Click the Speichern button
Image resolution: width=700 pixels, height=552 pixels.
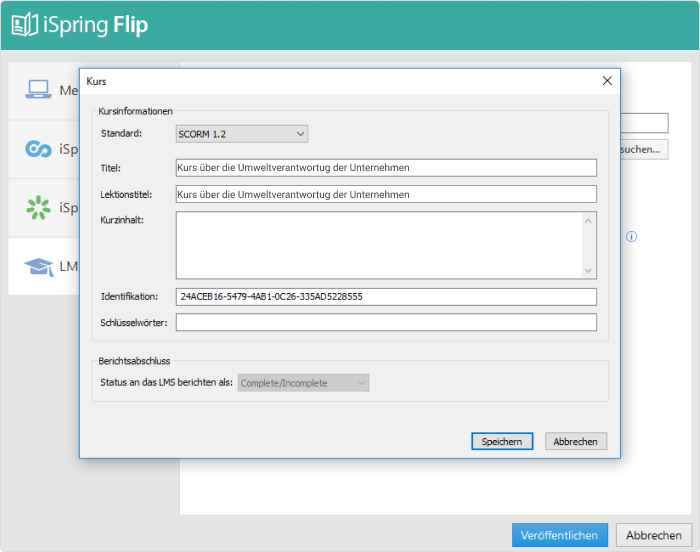[x=502, y=441]
